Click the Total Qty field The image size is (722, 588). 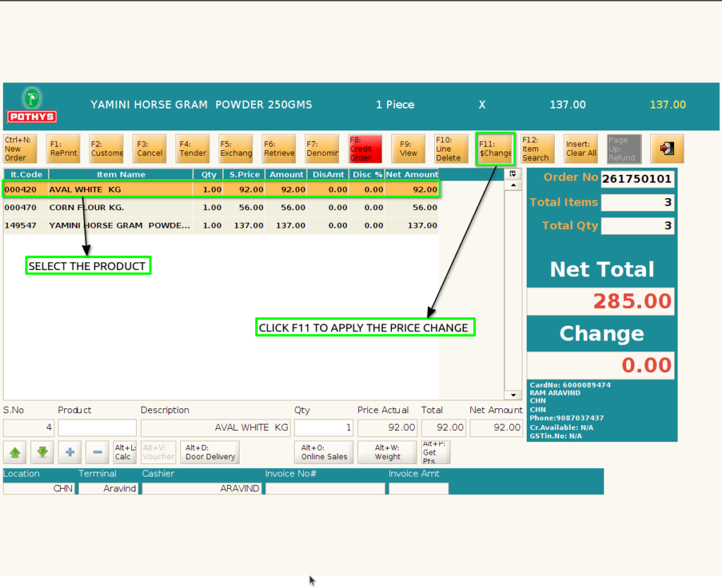pos(637,226)
